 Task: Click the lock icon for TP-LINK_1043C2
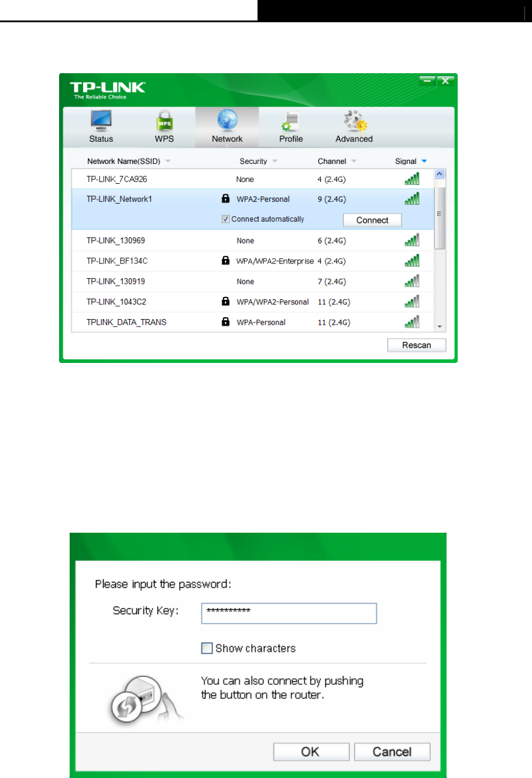pyautogui.click(x=225, y=301)
